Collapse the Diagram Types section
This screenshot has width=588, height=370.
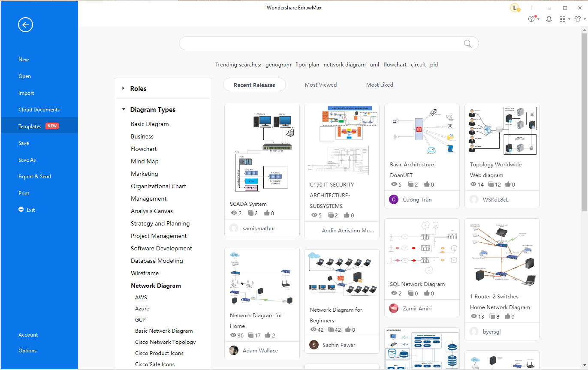tap(124, 109)
